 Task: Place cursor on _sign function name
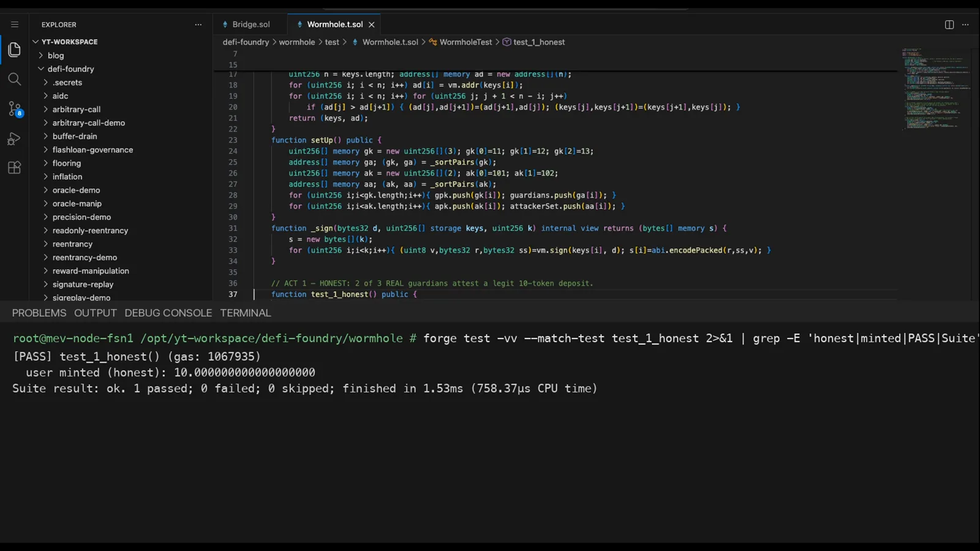tap(322, 228)
